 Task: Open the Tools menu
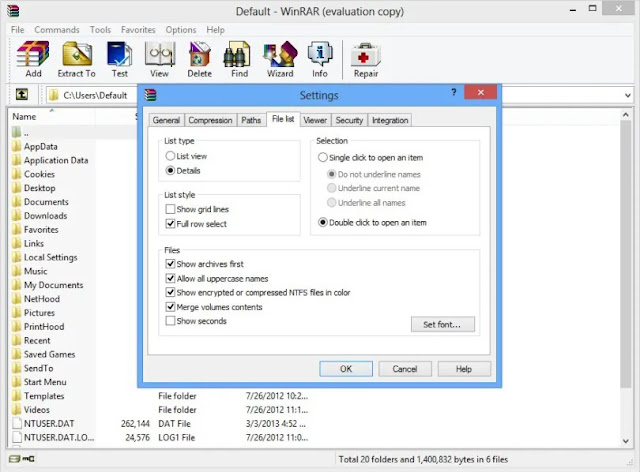[100, 30]
